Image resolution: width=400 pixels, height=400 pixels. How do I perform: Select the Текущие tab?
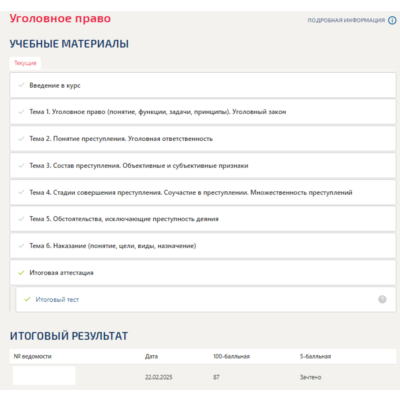(x=25, y=63)
